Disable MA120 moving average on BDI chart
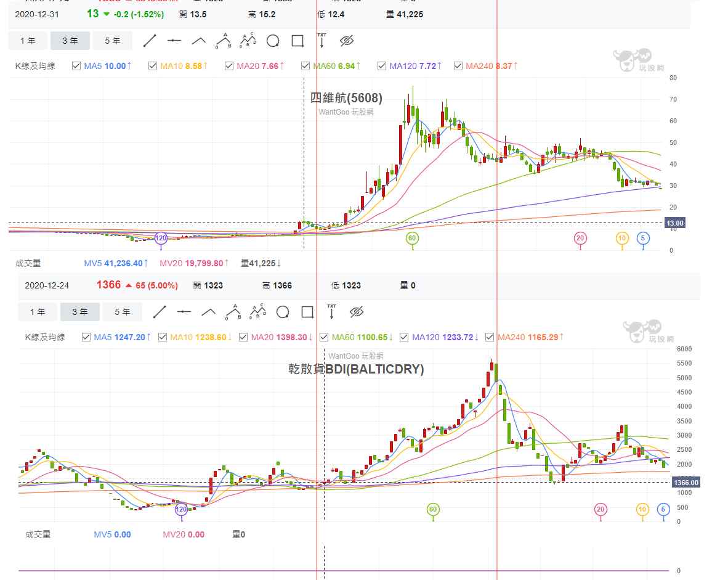 [x=404, y=337]
